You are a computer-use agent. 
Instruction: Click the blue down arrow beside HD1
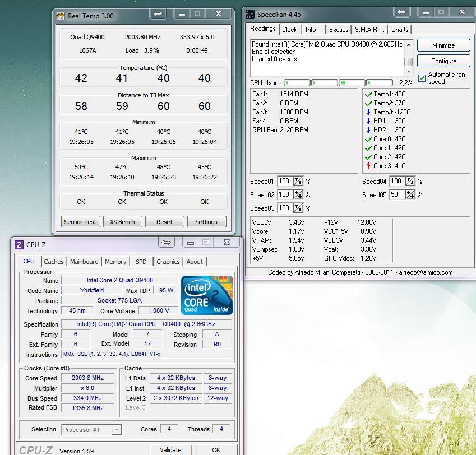(368, 121)
